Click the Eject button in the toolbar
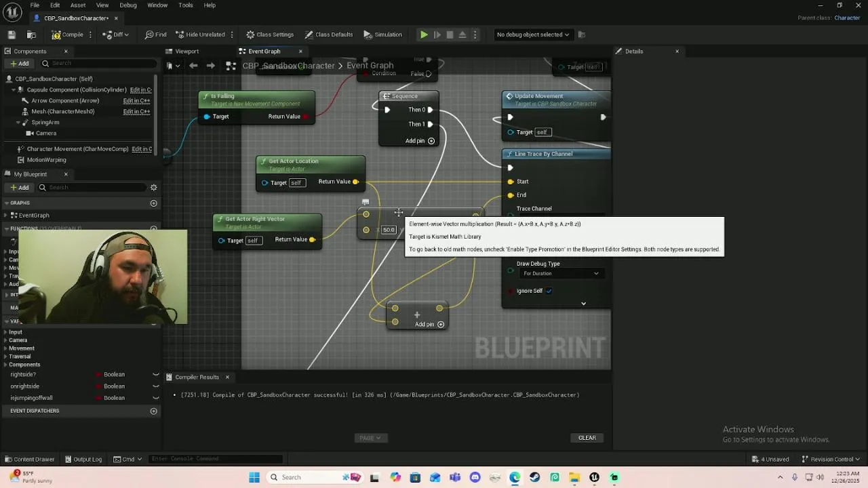 coord(462,35)
